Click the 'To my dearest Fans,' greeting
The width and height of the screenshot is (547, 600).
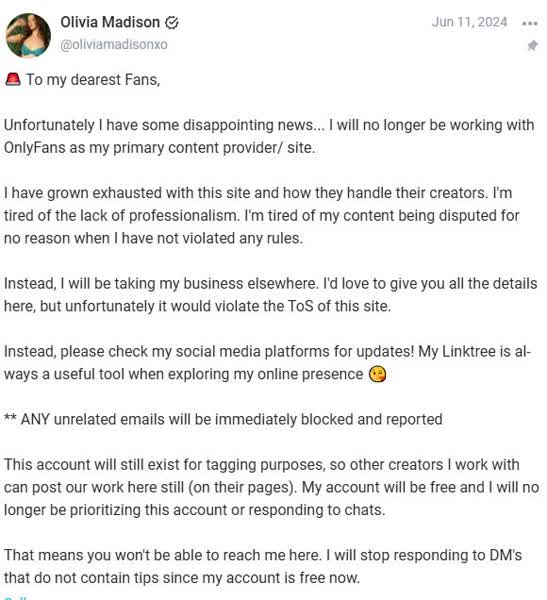pos(93,80)
